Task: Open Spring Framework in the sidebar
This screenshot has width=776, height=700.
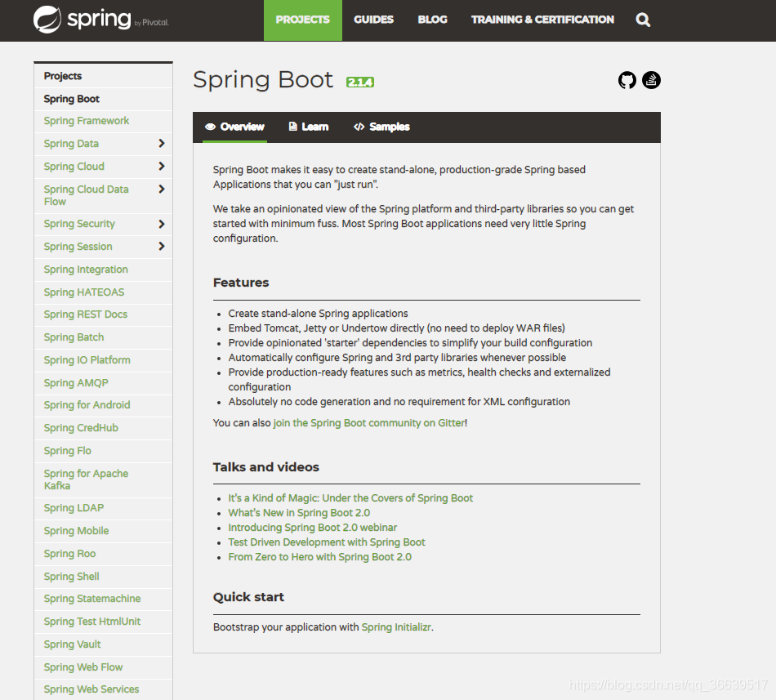Action: click(x=86, y=121)
